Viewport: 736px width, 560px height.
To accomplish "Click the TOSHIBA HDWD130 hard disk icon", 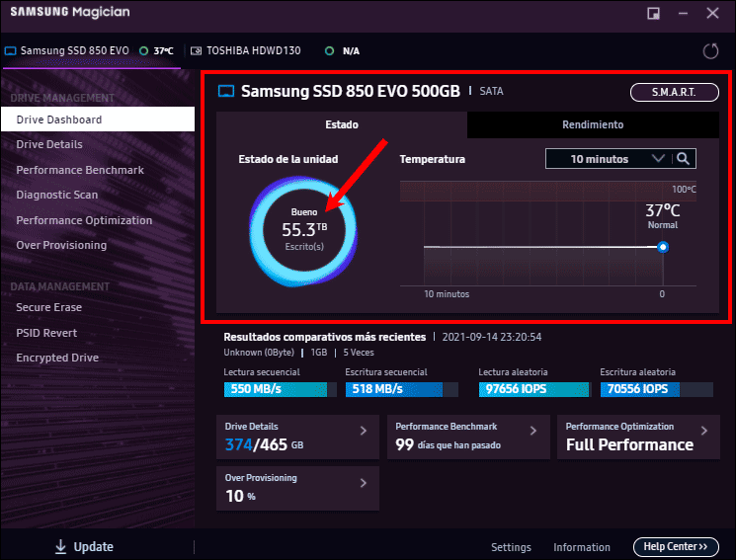I will click(x=196, y=50).
